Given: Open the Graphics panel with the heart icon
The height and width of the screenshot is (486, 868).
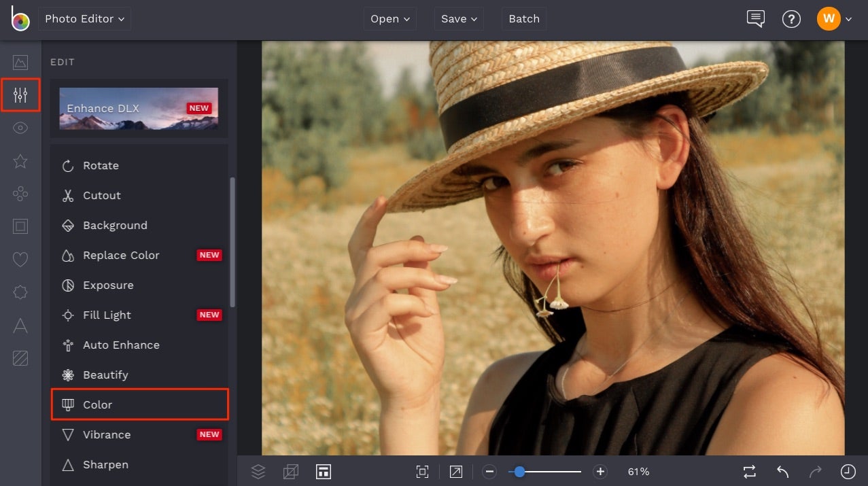Looking at the screenshot, I should pyautogui.click(x=20, y=259).
